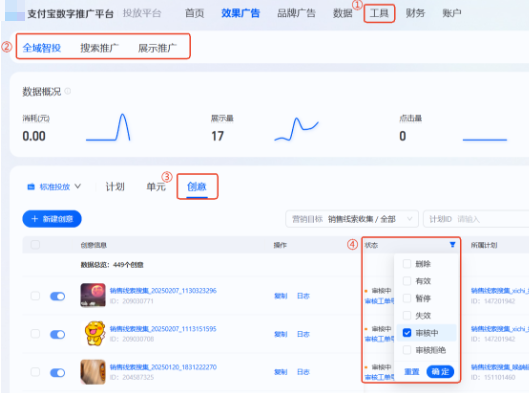Uncheck 审核中 status filter option
Screen dimensions: 529x393
(407, 333)
